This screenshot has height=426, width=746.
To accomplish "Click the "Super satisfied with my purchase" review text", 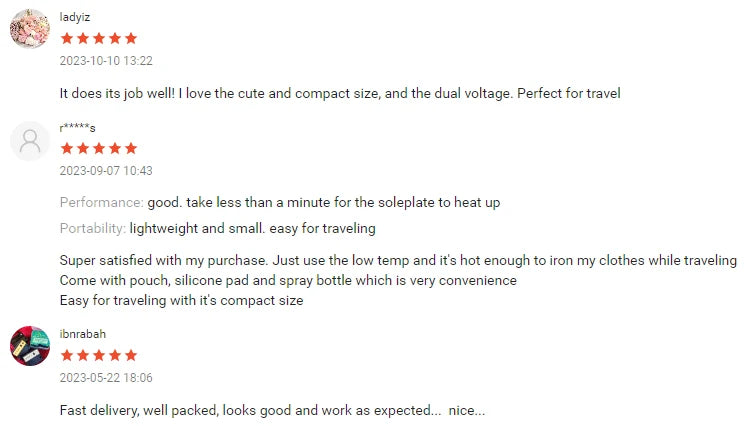I will click(398, 260).
